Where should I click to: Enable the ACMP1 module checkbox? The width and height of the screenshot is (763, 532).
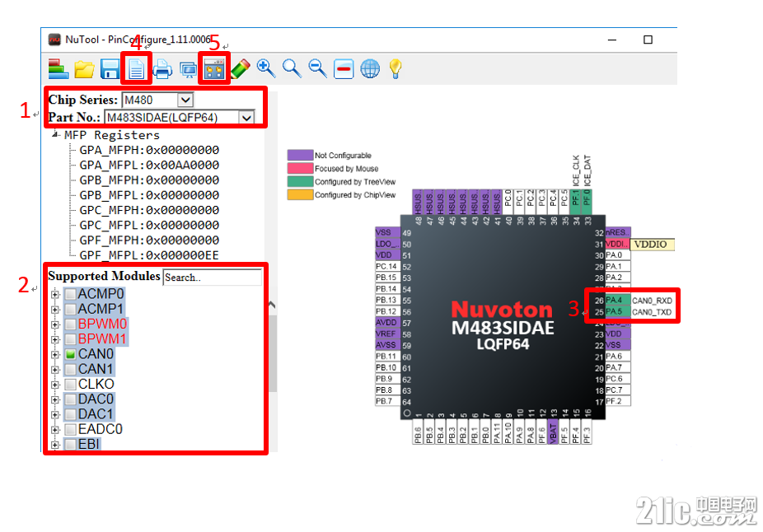point(71,310)
